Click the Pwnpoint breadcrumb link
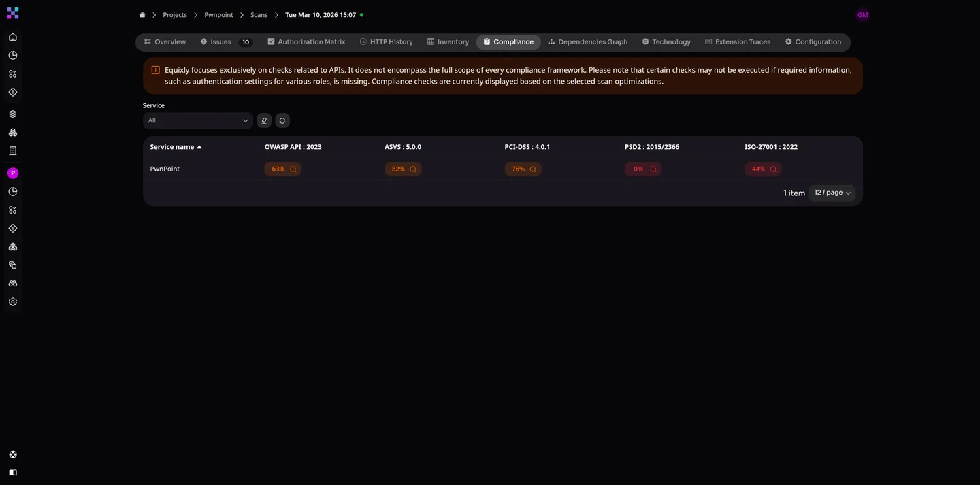The width and height of the screenshot is (980, 485). coord(218,15)
